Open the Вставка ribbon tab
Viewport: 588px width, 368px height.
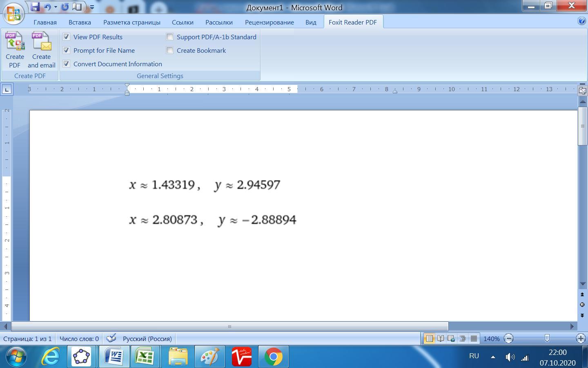point(80,22)
